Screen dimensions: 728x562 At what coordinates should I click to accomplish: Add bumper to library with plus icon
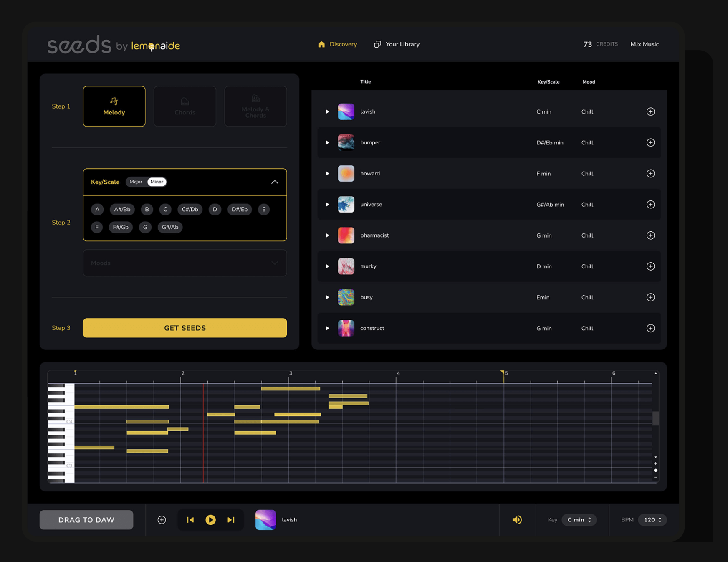[x=650, y=142]
